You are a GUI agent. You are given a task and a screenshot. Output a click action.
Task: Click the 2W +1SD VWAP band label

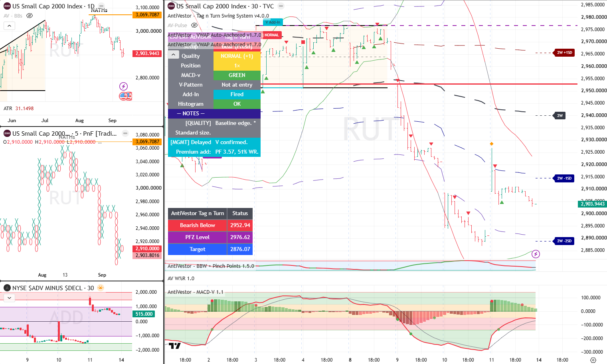click(564, 53)
